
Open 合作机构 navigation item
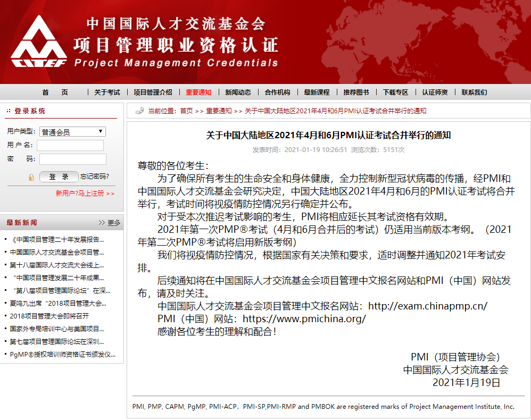tap(277, 93)
